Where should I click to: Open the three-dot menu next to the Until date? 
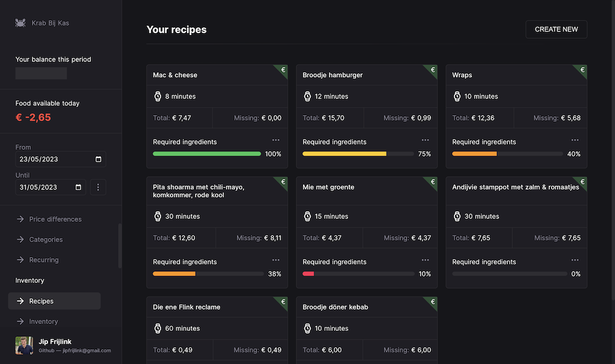[98, 186]
